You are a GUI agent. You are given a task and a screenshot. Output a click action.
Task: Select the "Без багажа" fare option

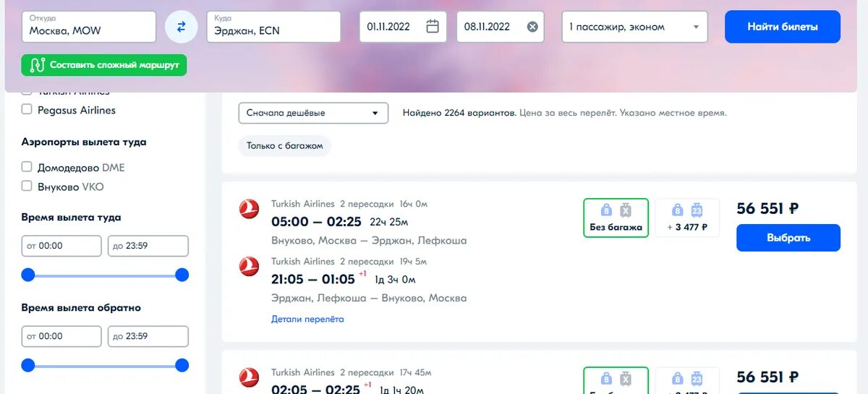[616, 218]
